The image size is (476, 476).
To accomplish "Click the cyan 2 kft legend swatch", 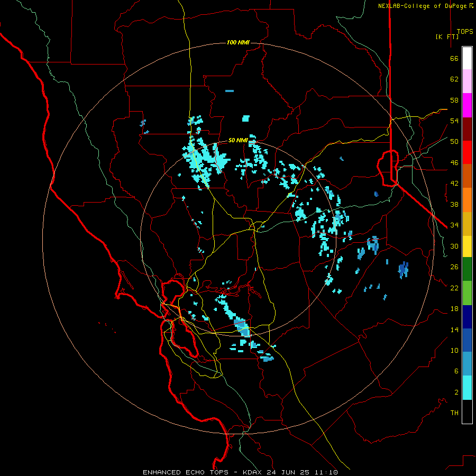I will (467, 388).
